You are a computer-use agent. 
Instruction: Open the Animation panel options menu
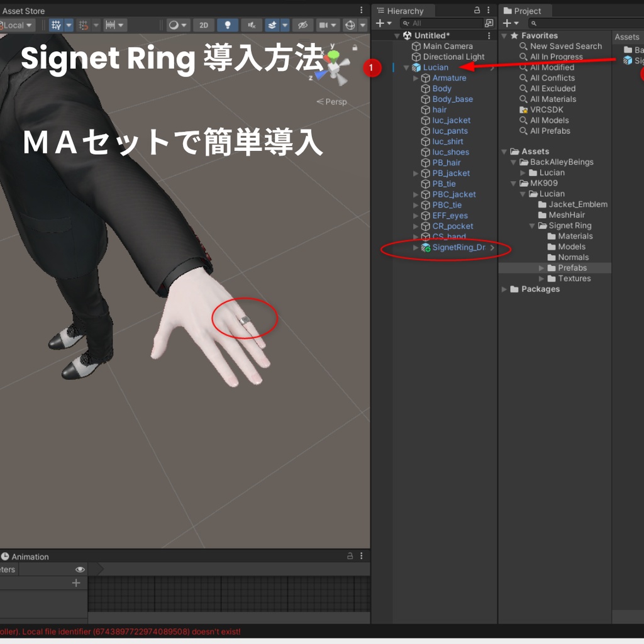[x=362, y=556]
